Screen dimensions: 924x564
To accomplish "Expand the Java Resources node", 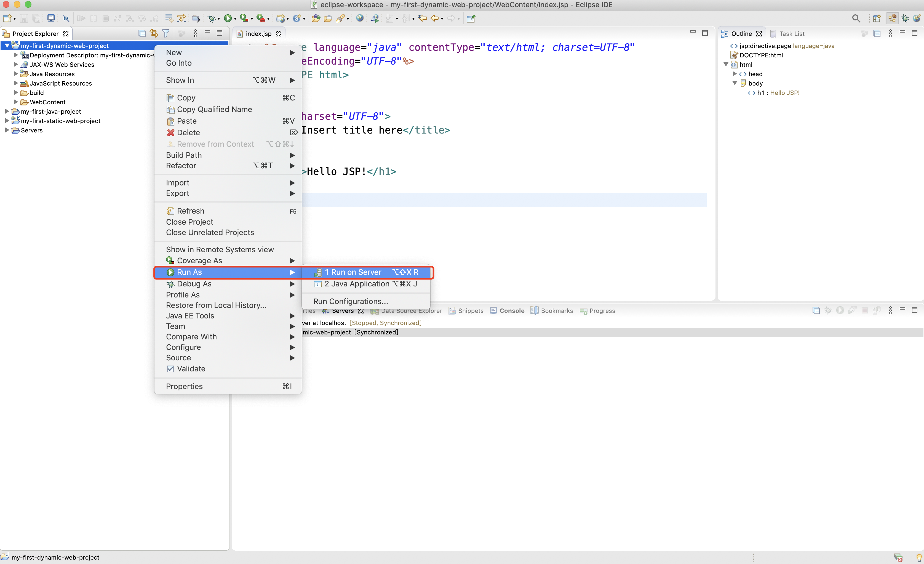I will click(16, 74).
